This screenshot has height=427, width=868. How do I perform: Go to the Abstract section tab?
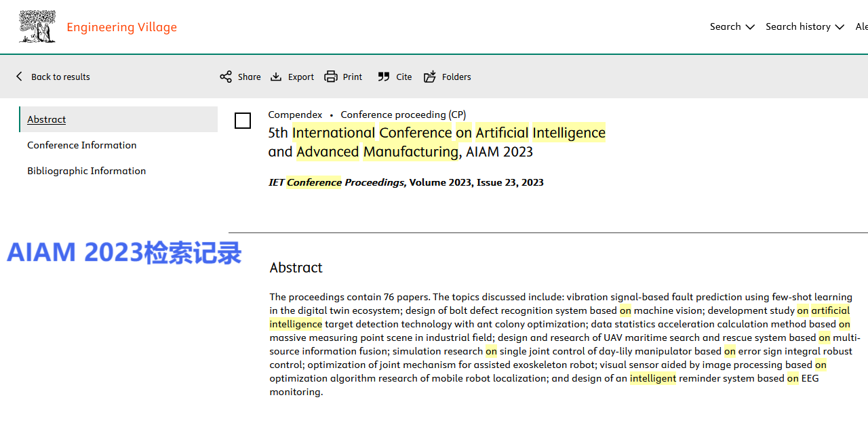coord(47,119)
